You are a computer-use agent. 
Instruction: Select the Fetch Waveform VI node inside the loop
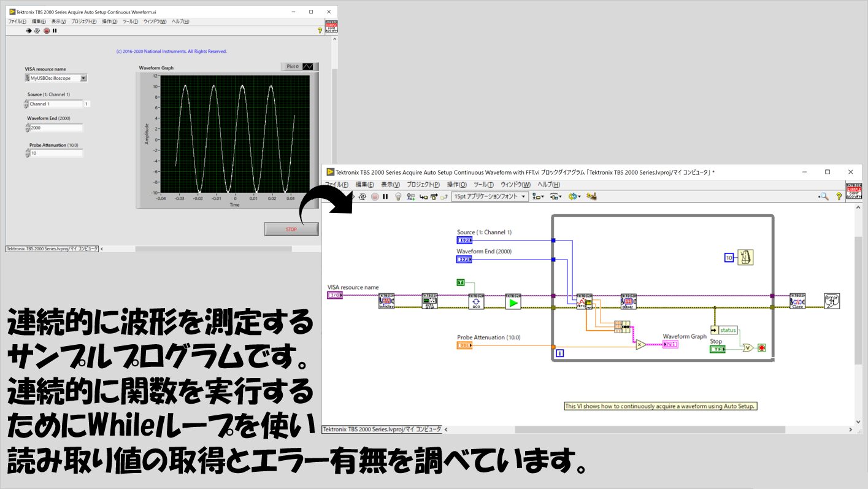pyautogui.click(x=585, y=301)
